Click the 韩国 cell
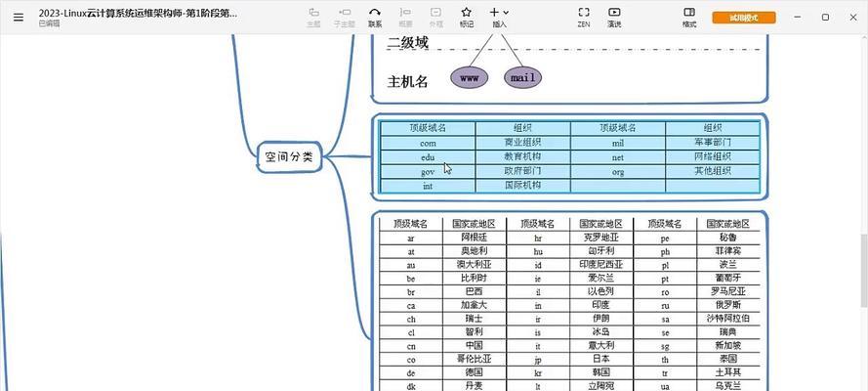Viewport: 868px width, 391px height. click(600, 372)
